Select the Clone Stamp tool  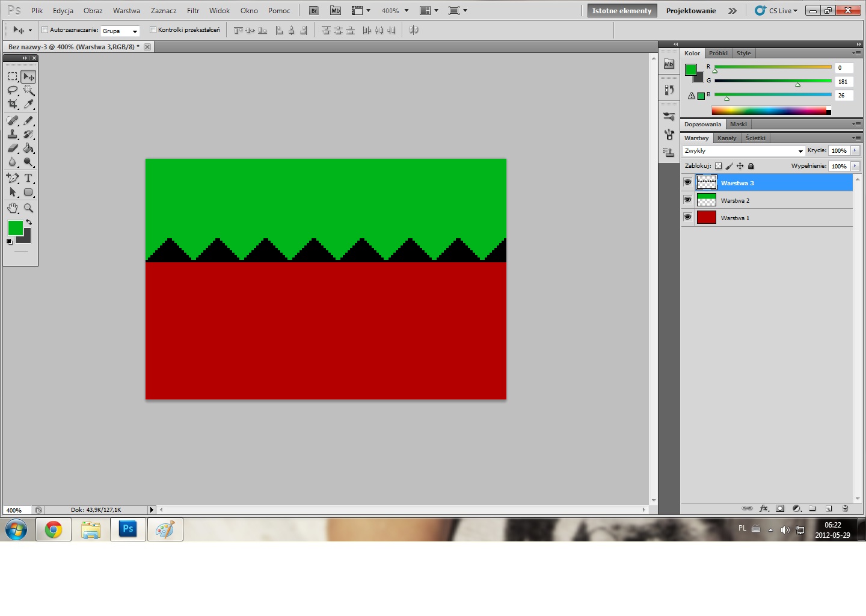tap(13, 134)
